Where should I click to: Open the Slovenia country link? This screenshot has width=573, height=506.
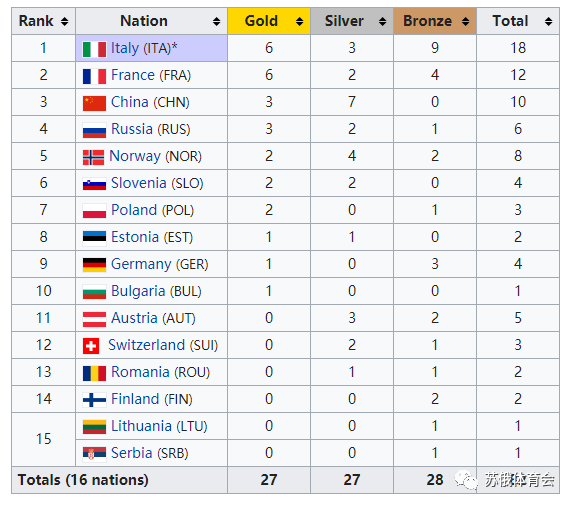pos(139,183)
